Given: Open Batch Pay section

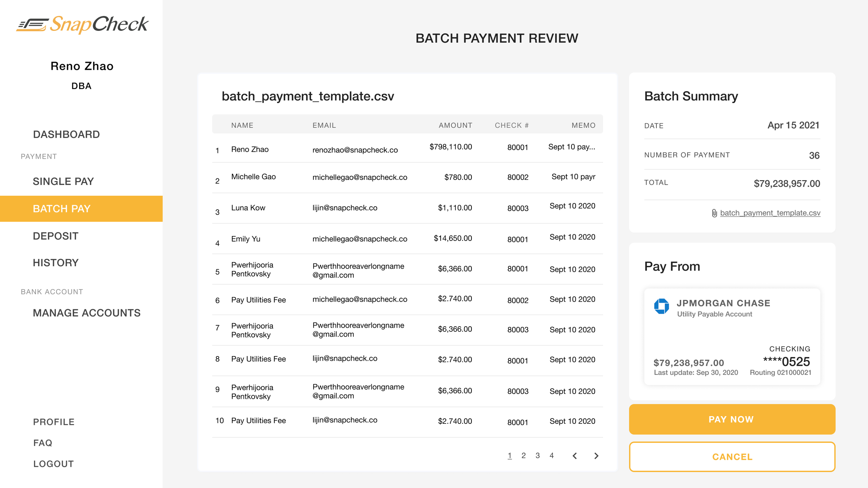Looking at the screenshot, I should coord(62,209).
